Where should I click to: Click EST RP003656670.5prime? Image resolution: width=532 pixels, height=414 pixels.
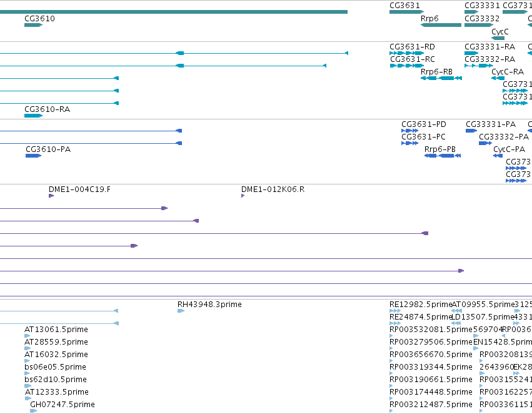(x=431, y=355)
